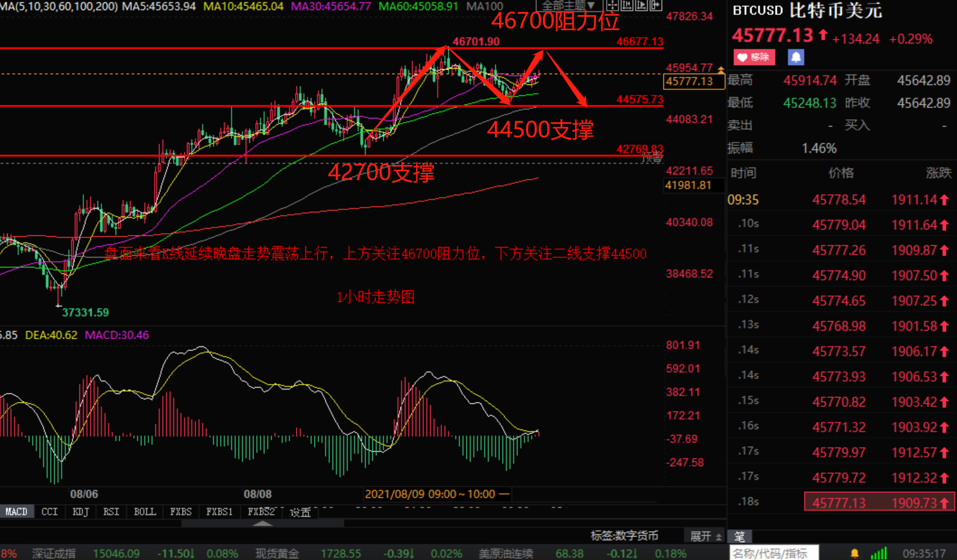Click the blue price alert bell icon

[795, 57]
